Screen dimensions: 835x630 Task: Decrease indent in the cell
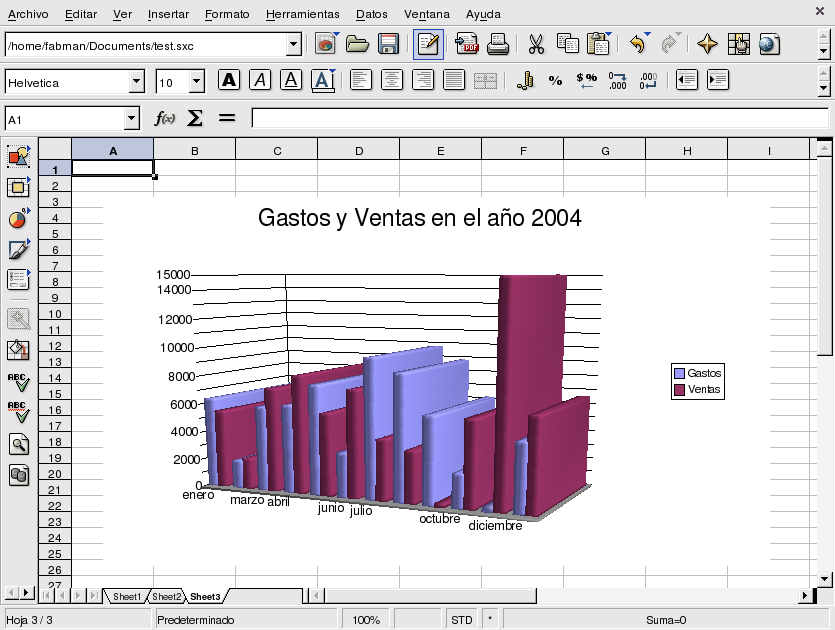[x=686, y=80]
